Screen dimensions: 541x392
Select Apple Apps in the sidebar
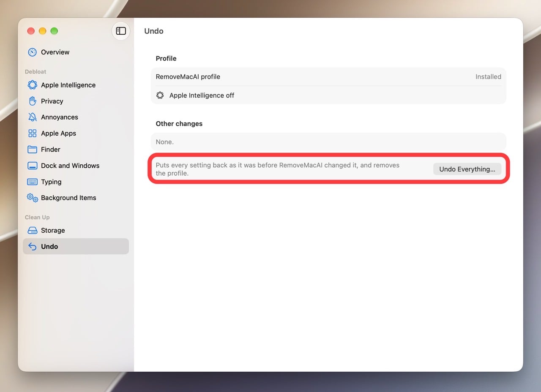(x=76, y=133)
